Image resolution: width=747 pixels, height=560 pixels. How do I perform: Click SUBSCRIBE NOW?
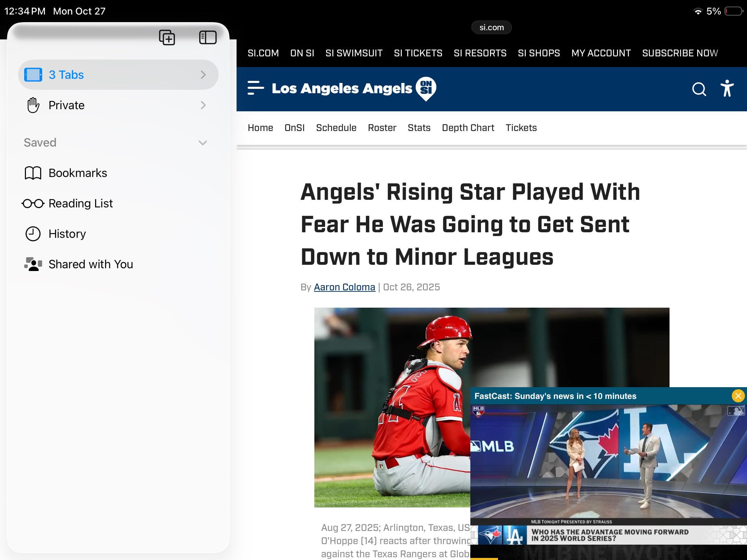click(x=680, y=53)
